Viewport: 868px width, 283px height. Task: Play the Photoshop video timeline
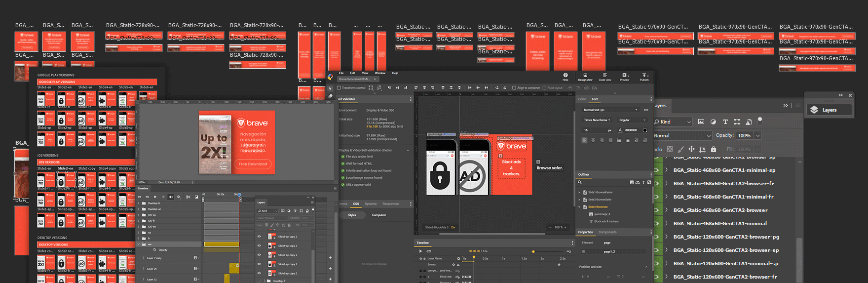point(155,197)
